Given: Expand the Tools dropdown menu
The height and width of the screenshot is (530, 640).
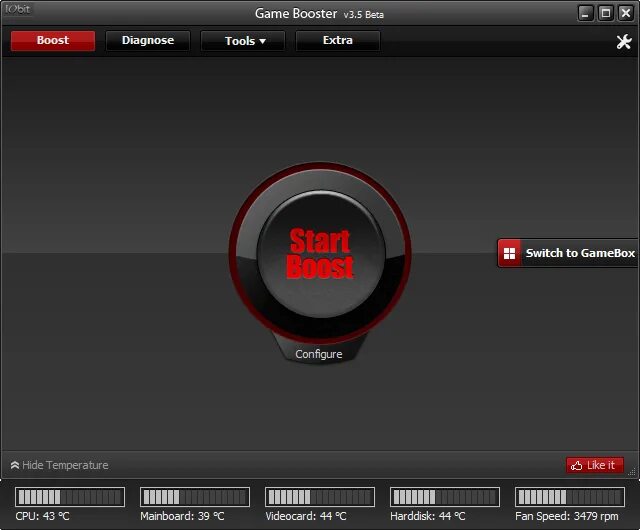Looking at the screenshot, I should coord(243,41).
